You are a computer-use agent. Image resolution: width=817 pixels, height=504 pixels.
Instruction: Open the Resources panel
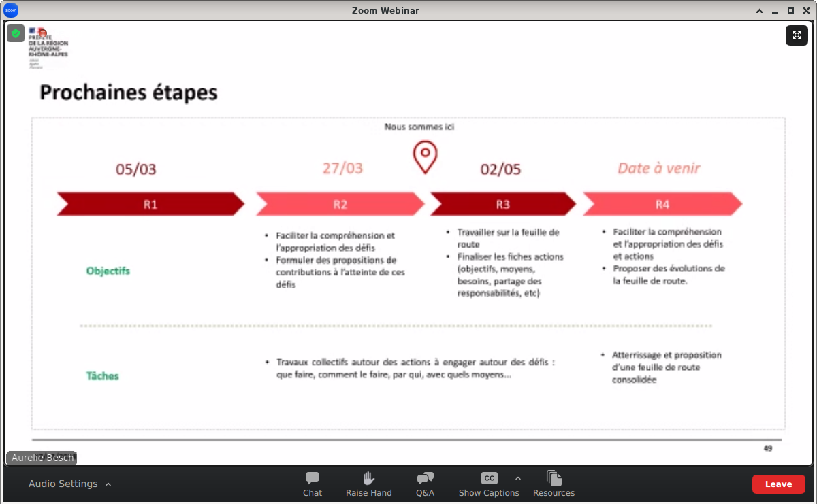[554, 484]
